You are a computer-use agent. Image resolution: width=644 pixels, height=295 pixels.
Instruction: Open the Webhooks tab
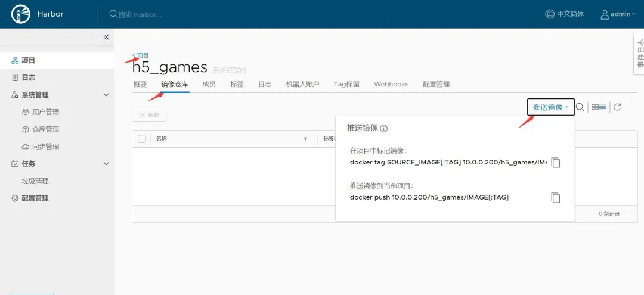tap(391, 84)
